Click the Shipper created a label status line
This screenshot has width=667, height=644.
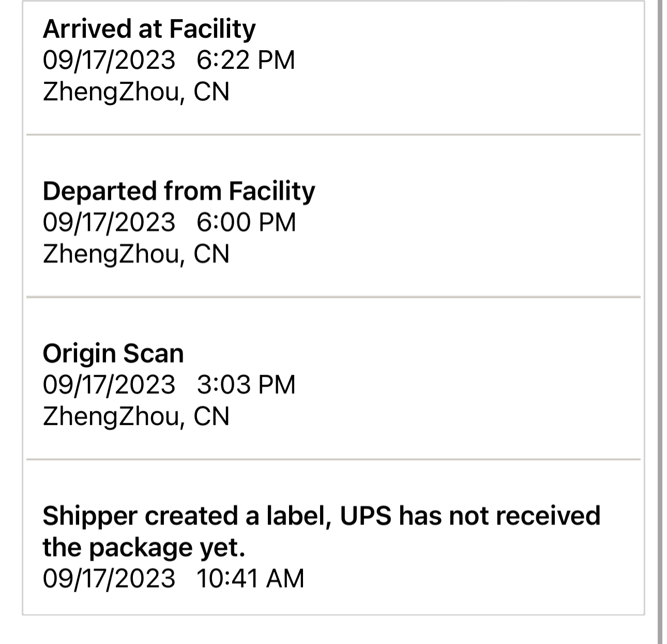tap(321, 516)
